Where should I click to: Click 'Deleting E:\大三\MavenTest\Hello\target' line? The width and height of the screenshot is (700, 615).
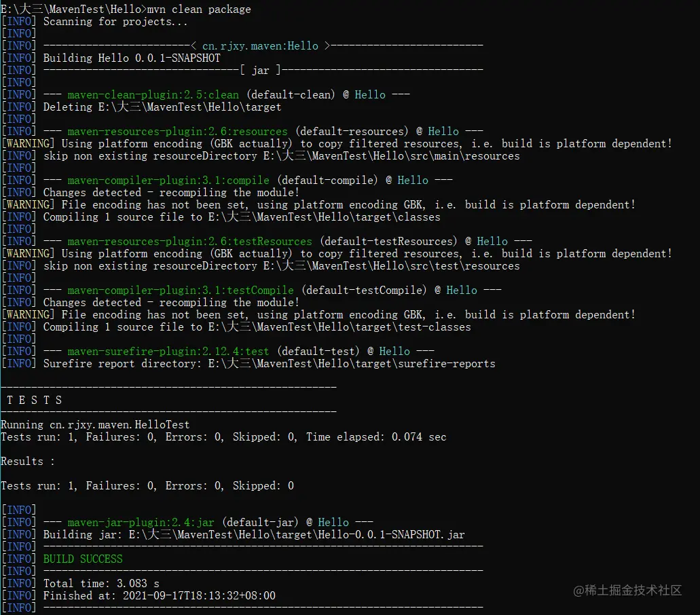click(x=162, y=107)
